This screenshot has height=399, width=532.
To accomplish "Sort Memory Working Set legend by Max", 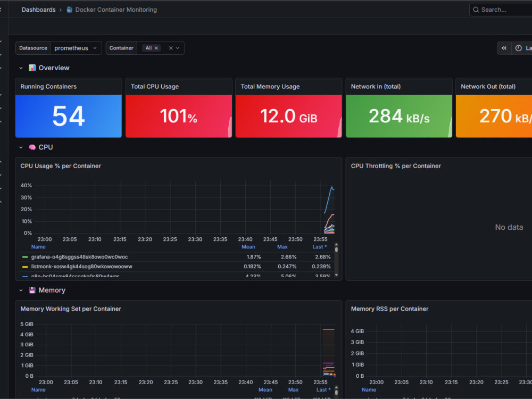I will (x=294, y=390).
